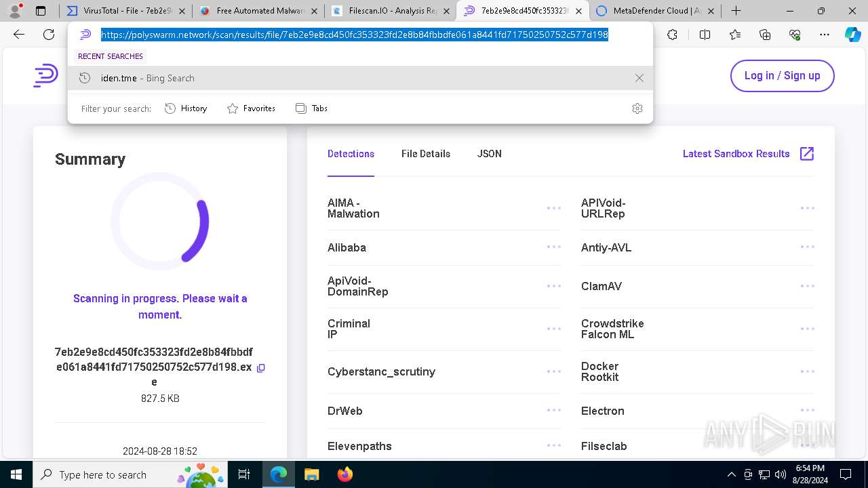Show hidden system tray icons
The height and width of the screenshot is (488, 868).
(x=732, y=474)
